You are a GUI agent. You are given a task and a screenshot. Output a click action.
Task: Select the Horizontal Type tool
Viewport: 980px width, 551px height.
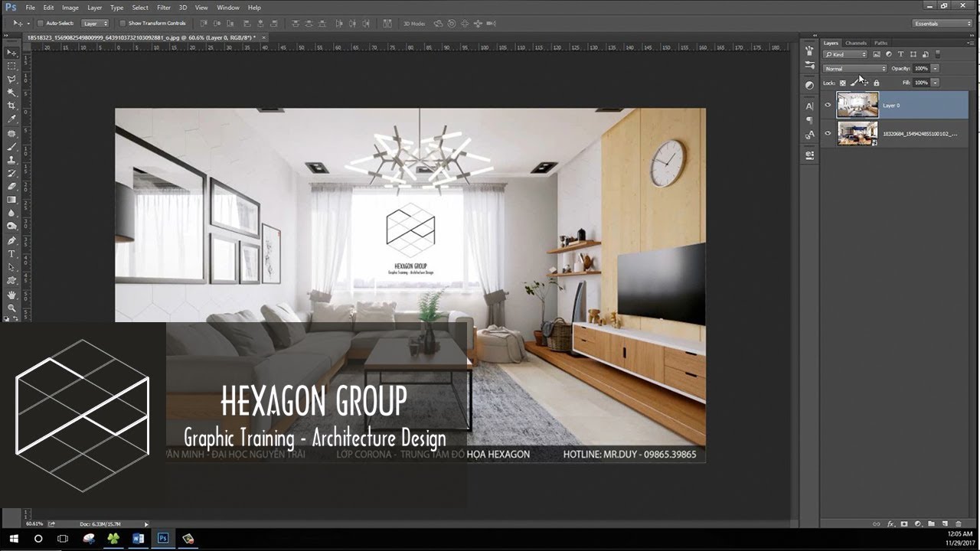click(11, 253)
